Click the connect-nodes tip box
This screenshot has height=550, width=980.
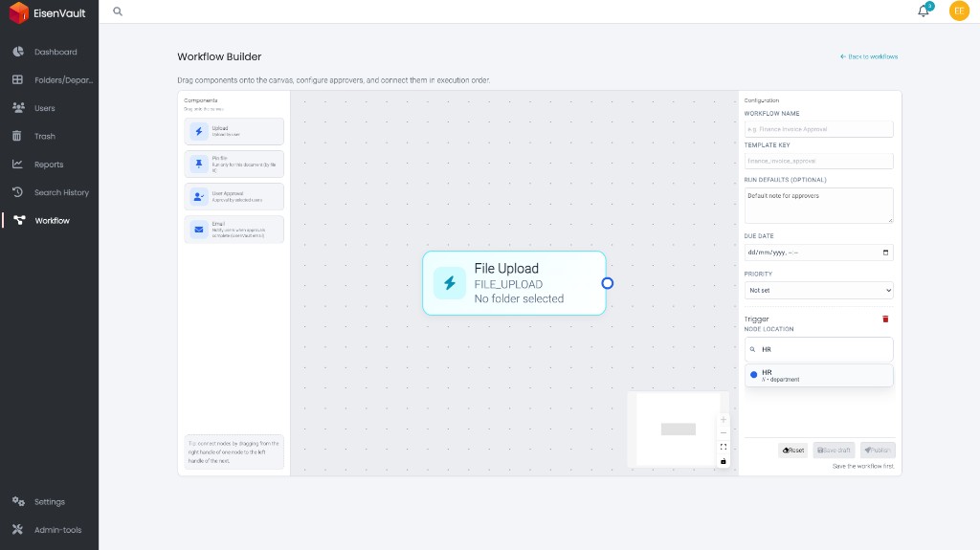[234, 451]
